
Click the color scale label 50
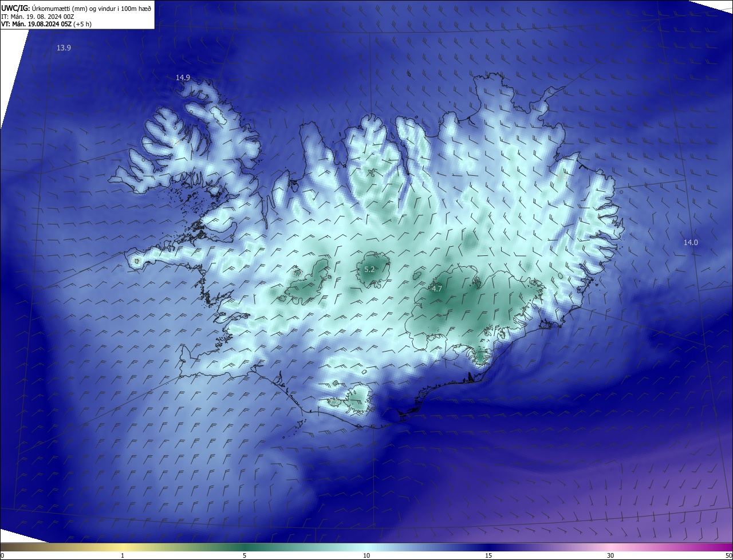point(728,555)
